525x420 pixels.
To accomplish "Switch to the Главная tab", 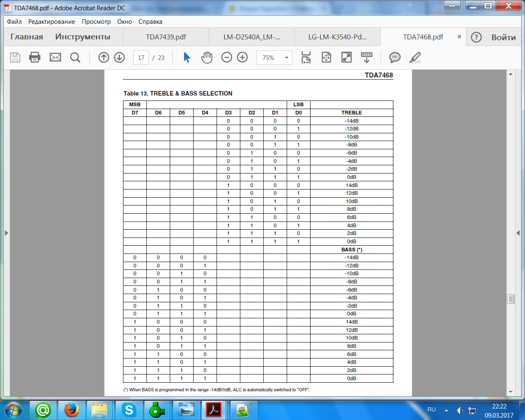I will 27,37.
